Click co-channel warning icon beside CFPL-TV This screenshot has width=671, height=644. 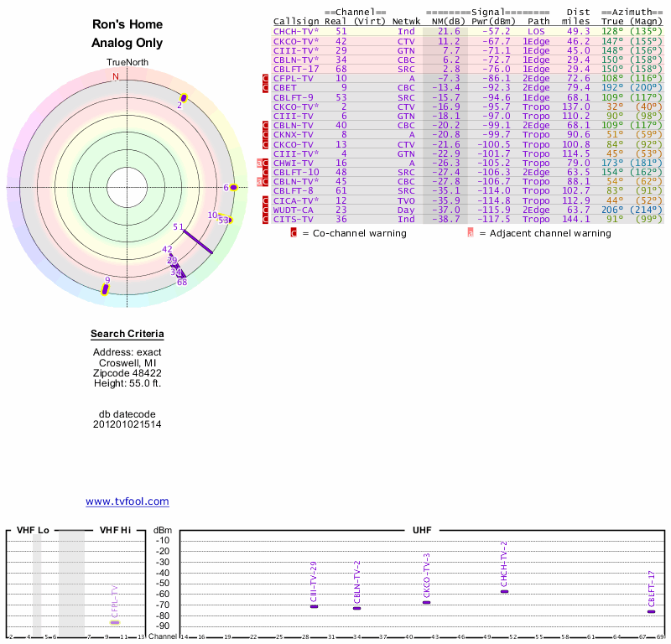click(x=266, y=78)
